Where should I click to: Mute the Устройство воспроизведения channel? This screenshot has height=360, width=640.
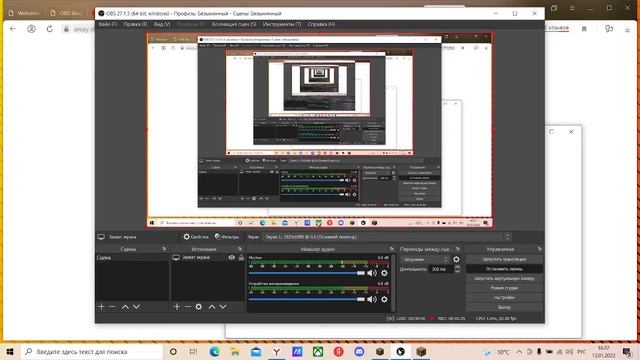click(372, 299)
